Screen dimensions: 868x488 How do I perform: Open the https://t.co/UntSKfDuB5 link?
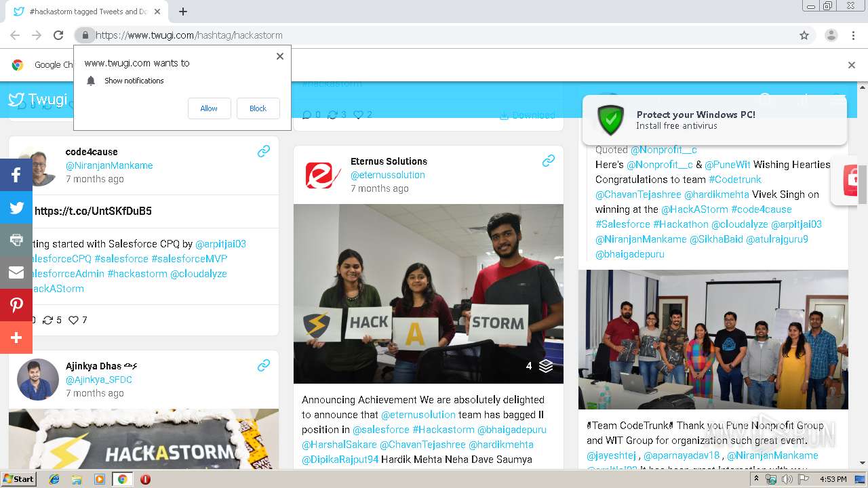pyautogui.click(x=93, y=211)
